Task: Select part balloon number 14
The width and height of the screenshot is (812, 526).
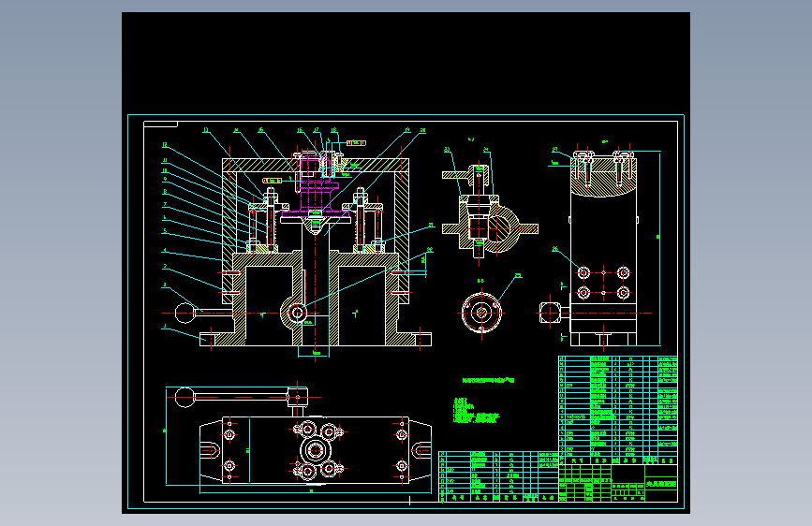Action: click(236, 130)
